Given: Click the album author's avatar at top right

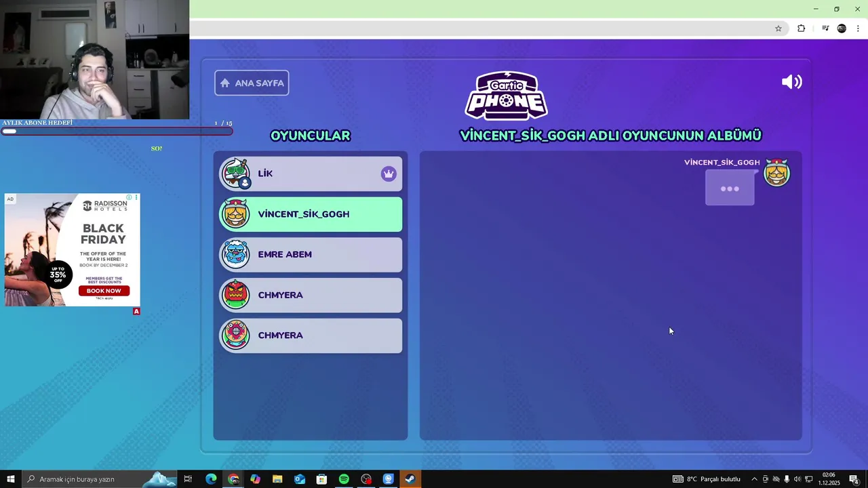Looking at the screenshot, I should (776, 173).
